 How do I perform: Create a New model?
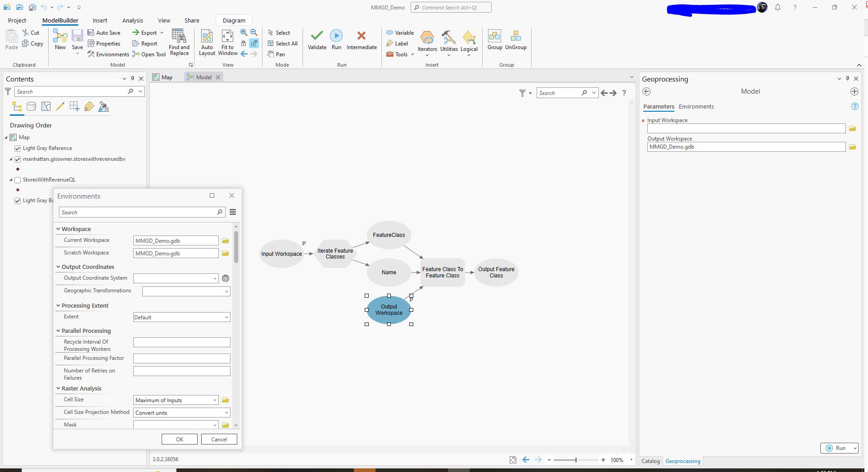60,40
